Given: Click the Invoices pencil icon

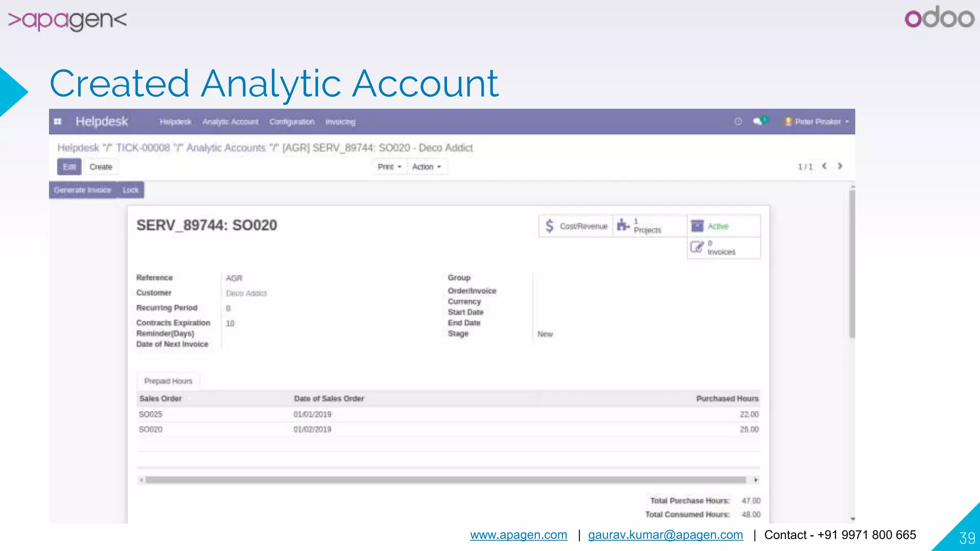Looking at the screenshot, I should (x=697, y=247).
